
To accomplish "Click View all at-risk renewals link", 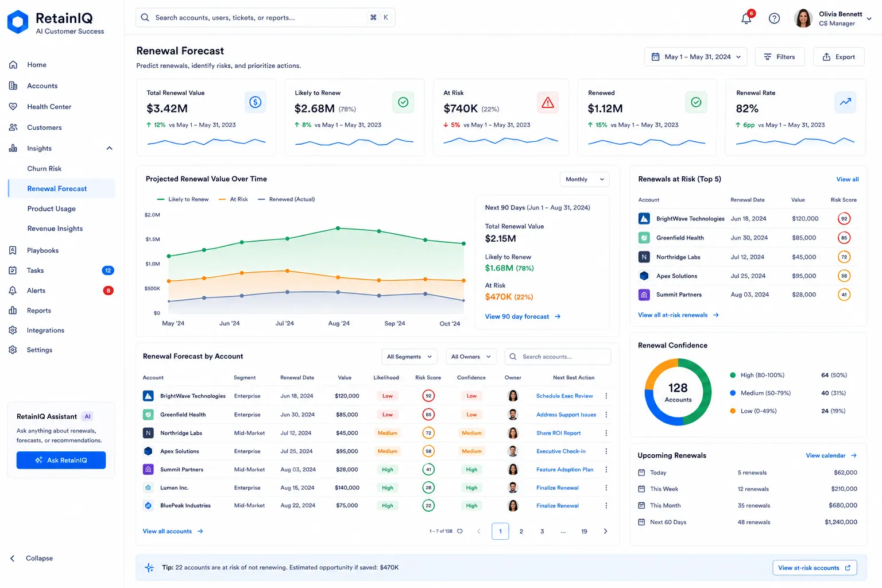I will [x=679, y=315].
